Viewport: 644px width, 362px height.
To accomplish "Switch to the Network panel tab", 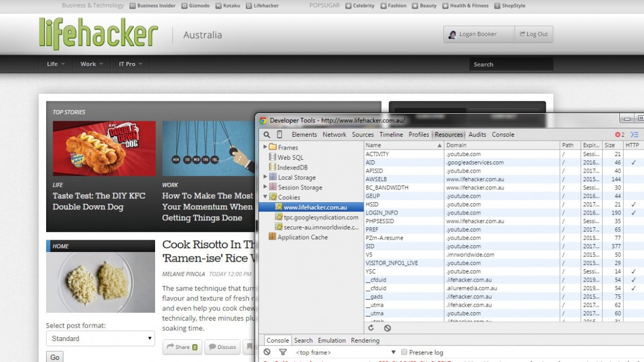I will tap(334, 135).
